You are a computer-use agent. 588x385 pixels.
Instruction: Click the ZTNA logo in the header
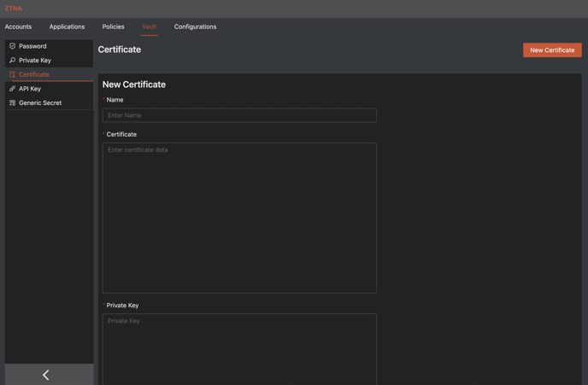point(13,9)
